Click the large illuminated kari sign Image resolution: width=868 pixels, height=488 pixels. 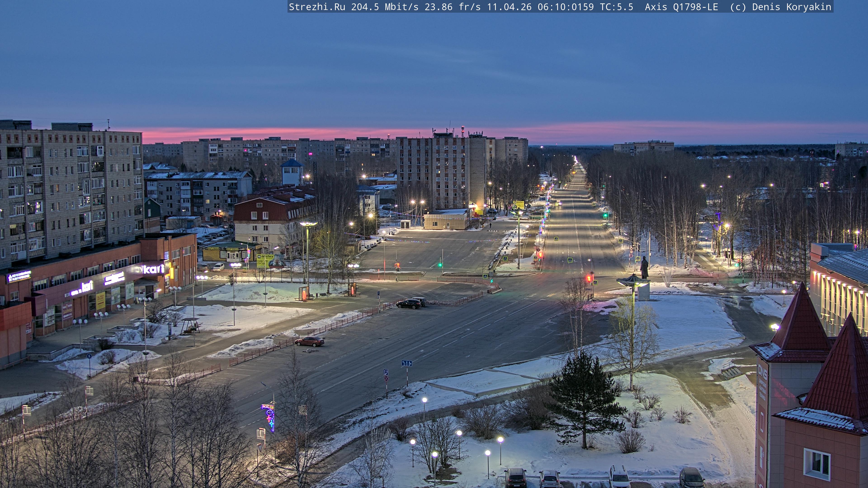coord(154,269)
